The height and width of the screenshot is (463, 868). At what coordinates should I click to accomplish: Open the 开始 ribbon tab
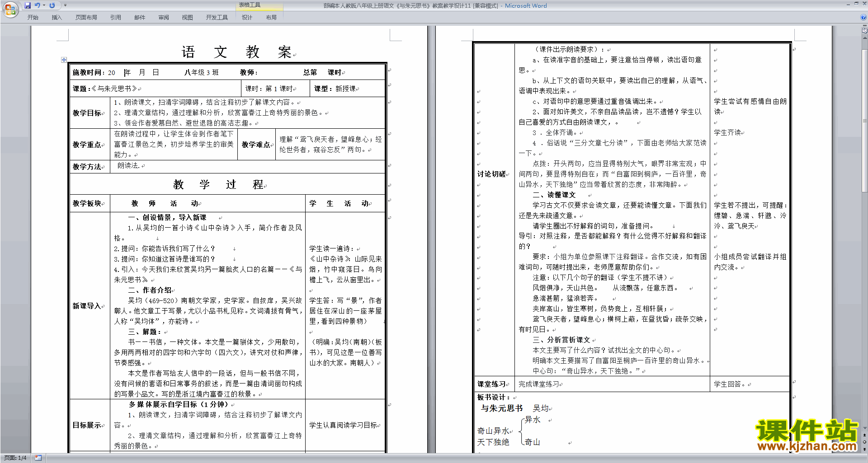coord(33,17)
